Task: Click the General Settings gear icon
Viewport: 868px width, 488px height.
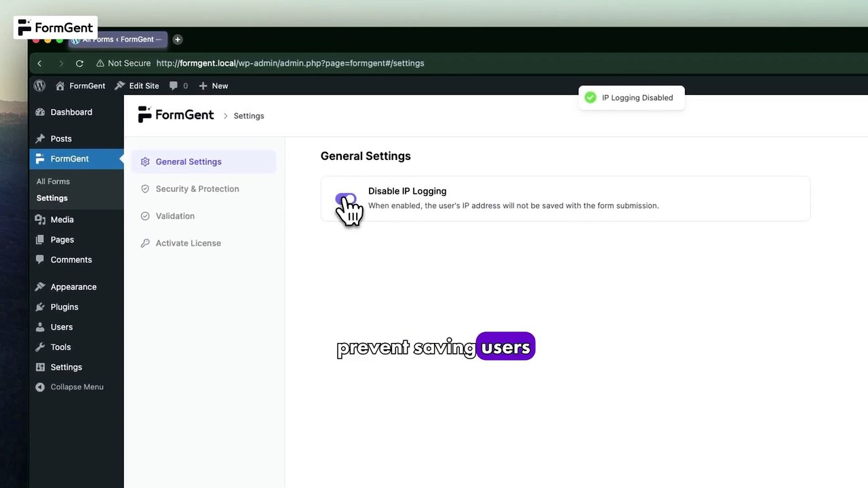Action: 145,161
